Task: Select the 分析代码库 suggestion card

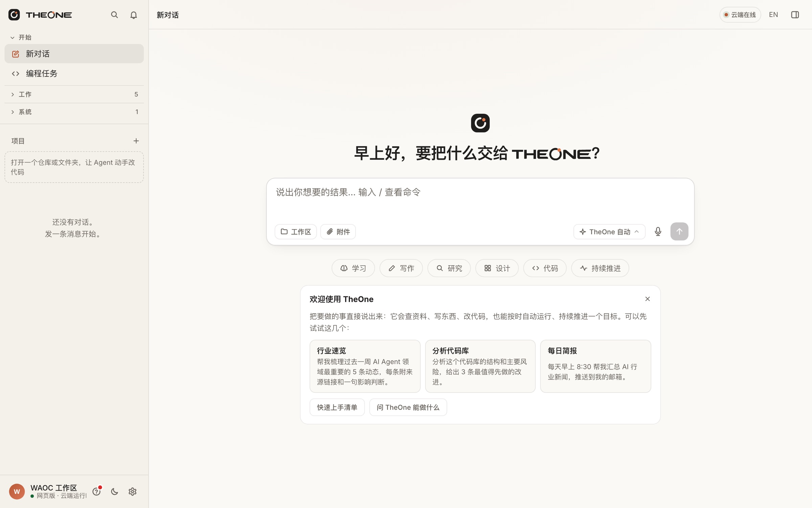Action: pyautogui.click(x=480, y=366)
